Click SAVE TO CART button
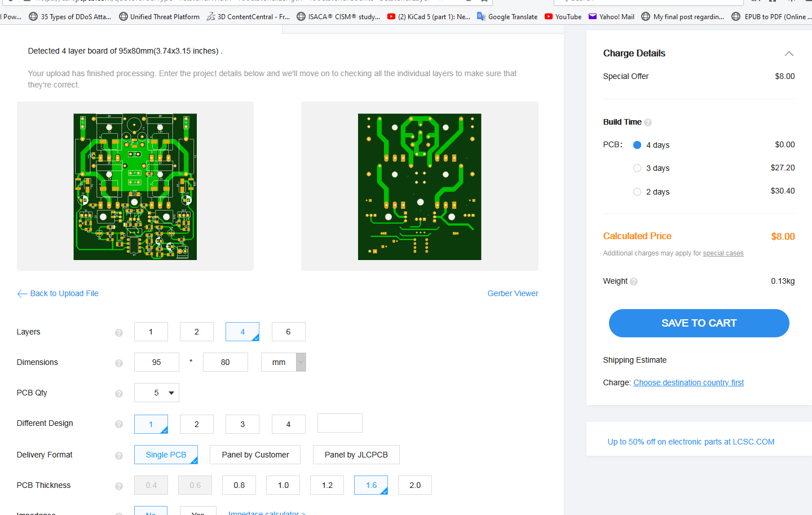Viewport: 812px width, 515px height. [x=699, y=323]
